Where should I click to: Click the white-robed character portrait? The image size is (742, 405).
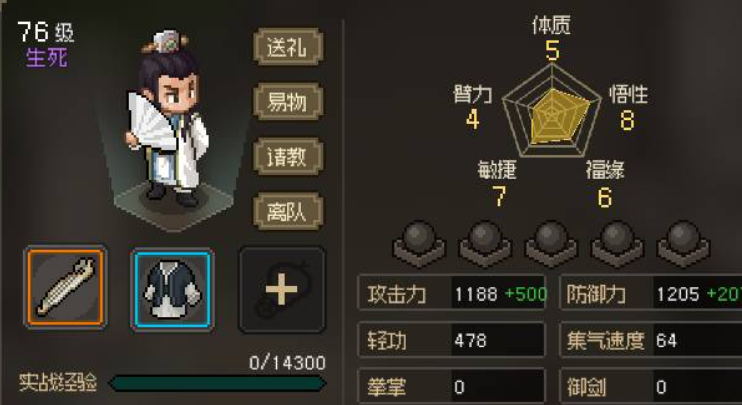click(x=168, y=118)
